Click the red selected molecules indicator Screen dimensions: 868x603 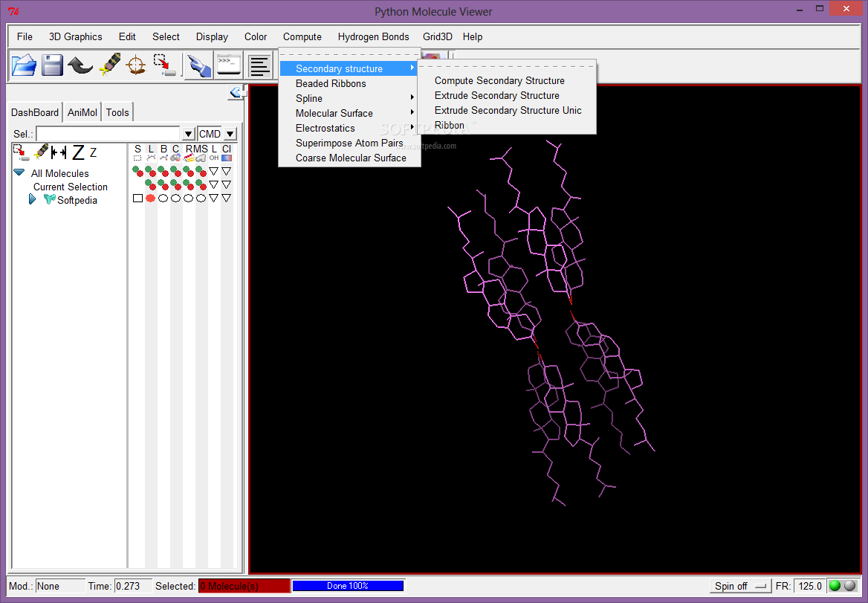click(244, 586)
